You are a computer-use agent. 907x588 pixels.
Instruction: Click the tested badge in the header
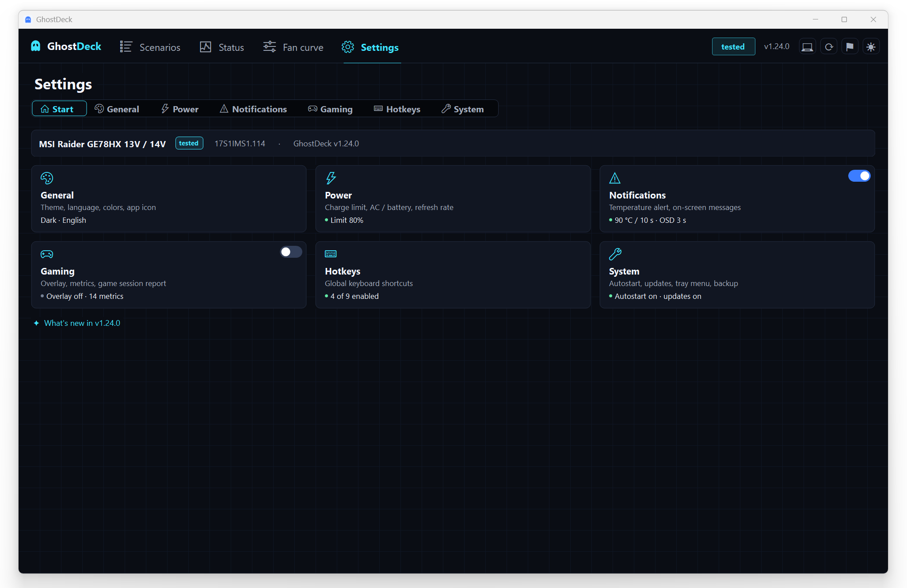tap(733, 47)
